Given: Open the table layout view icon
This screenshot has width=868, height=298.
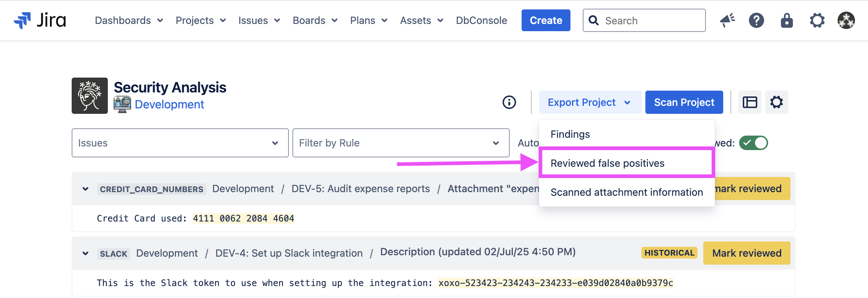Looking at the screenshot, I should click(x=750, y=102).
